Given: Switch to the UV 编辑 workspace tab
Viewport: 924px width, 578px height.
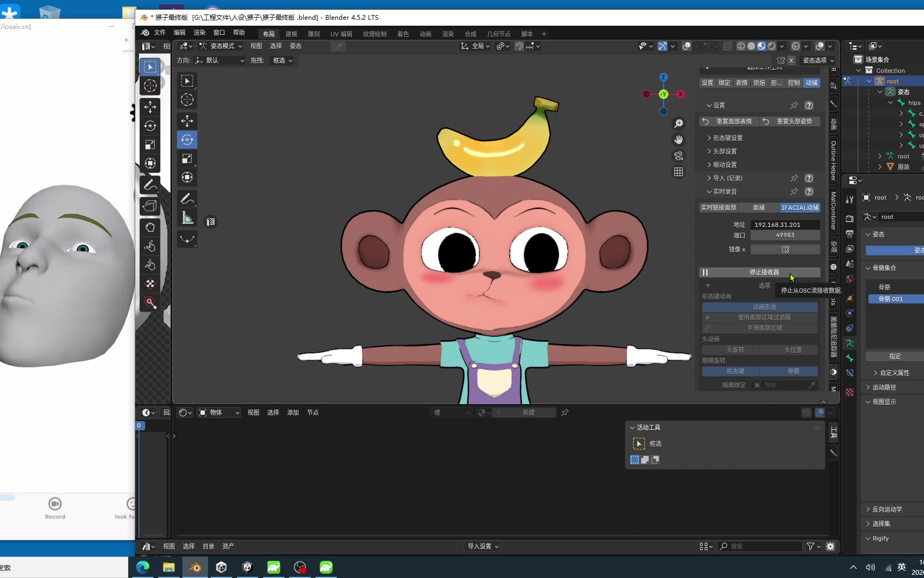Looking at the screenshot, I should point(341,34).
